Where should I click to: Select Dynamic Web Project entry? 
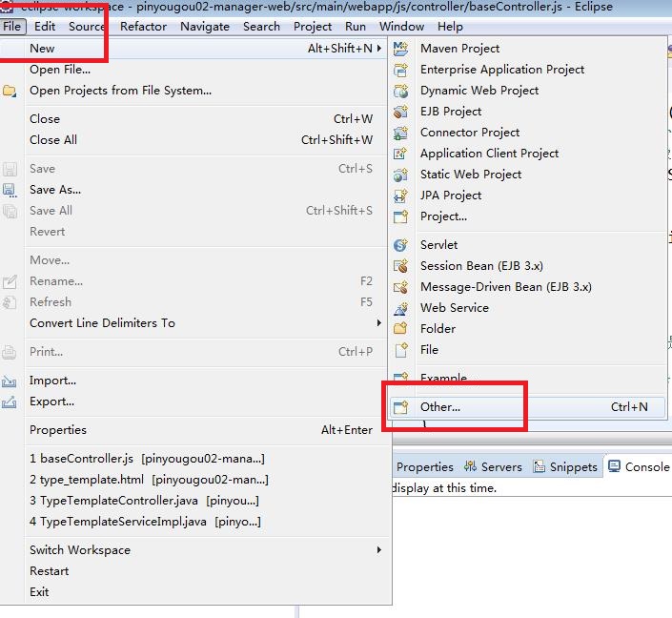pyautogui.click(x=527, y=91)
